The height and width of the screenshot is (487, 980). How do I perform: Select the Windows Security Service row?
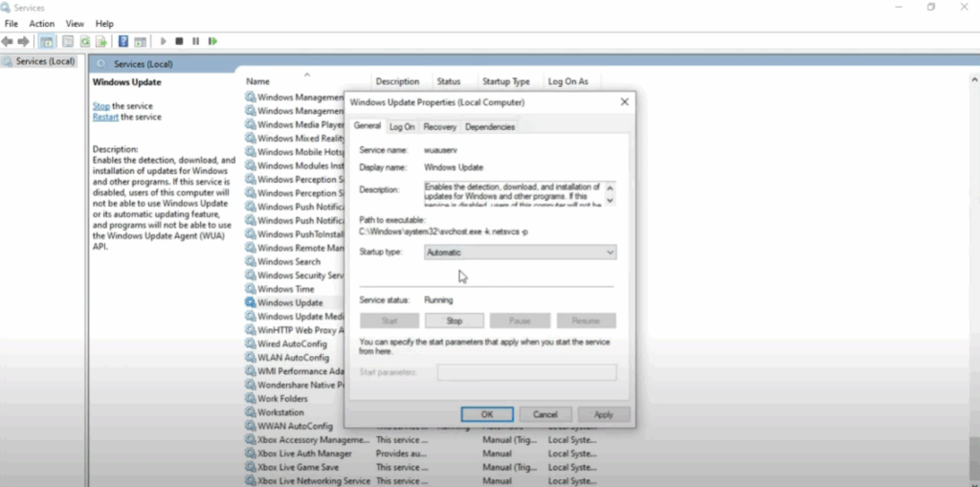[294, 275]
